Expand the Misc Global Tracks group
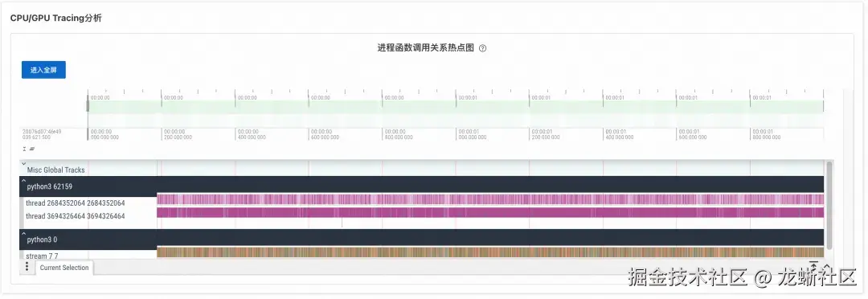Image resolution: width=868 pixels, height=299 pixels. pos(24,164)
